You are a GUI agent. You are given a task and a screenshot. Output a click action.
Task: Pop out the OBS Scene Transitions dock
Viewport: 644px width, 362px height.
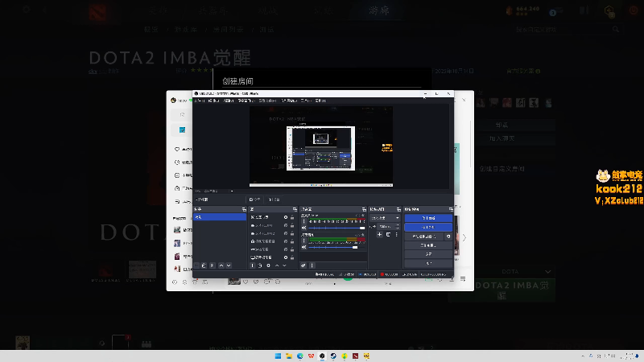click(398, 209)
